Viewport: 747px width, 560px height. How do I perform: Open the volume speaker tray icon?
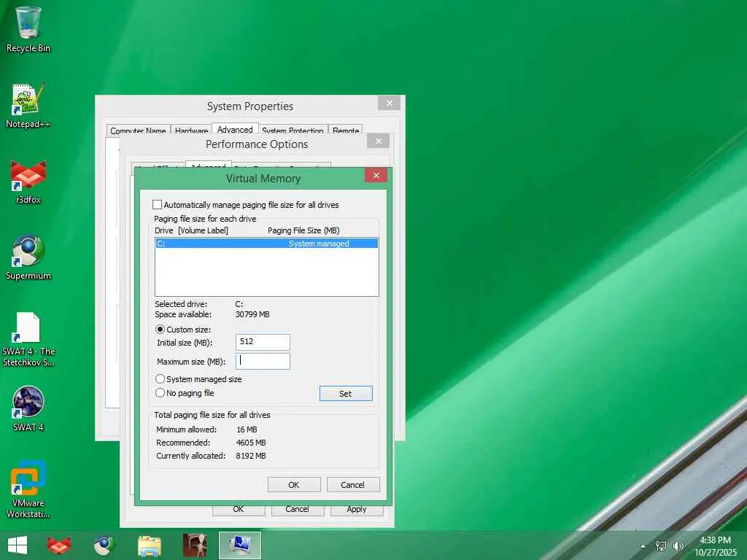pos(678,546)
